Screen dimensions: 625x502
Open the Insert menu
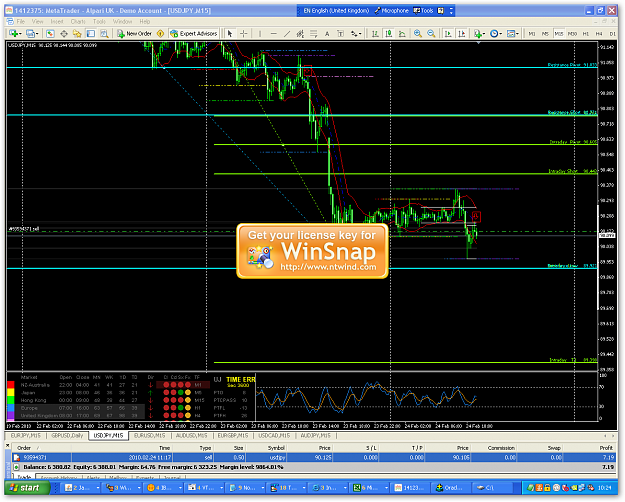click(57, 22)
